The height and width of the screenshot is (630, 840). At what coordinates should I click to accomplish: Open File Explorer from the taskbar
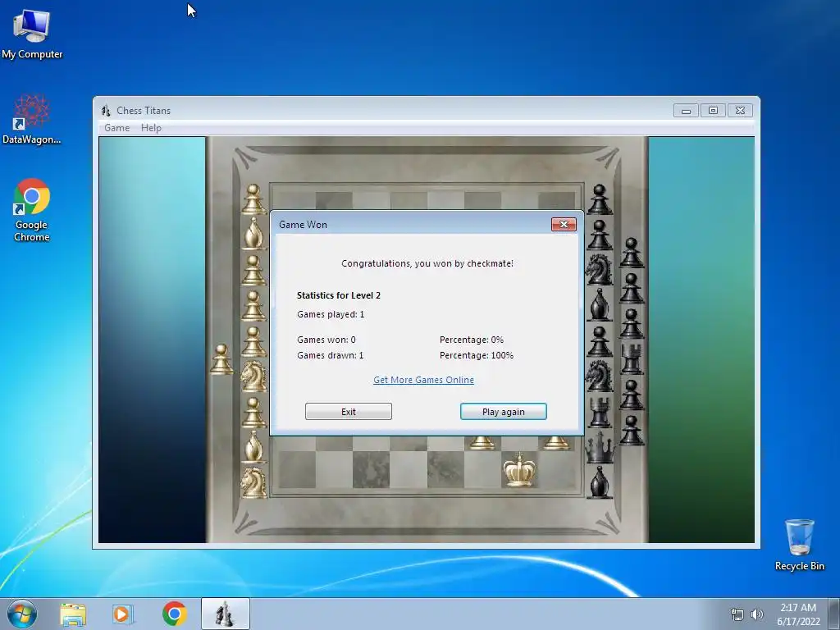[x=73, y=614]
